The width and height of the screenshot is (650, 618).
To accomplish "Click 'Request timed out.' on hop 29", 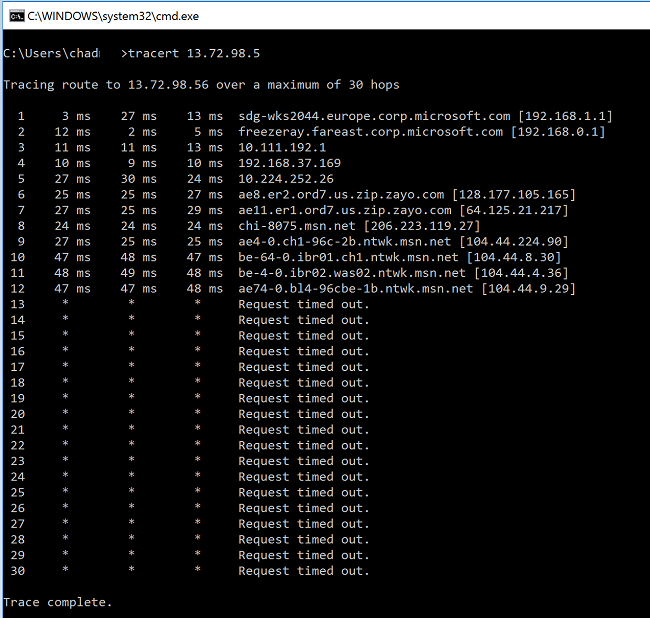I will [303, 555].
